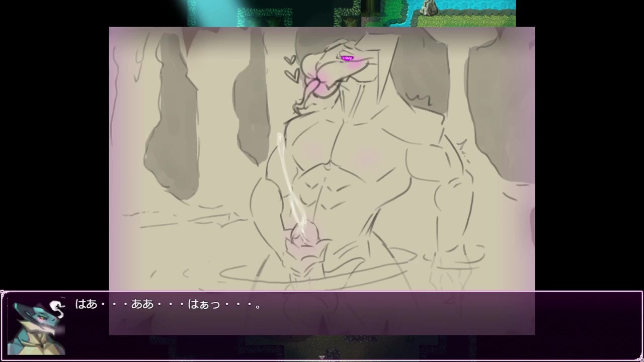Click the dragon's glowing purple eye
This screenshot has height=362, width=644.
(347, 58)
